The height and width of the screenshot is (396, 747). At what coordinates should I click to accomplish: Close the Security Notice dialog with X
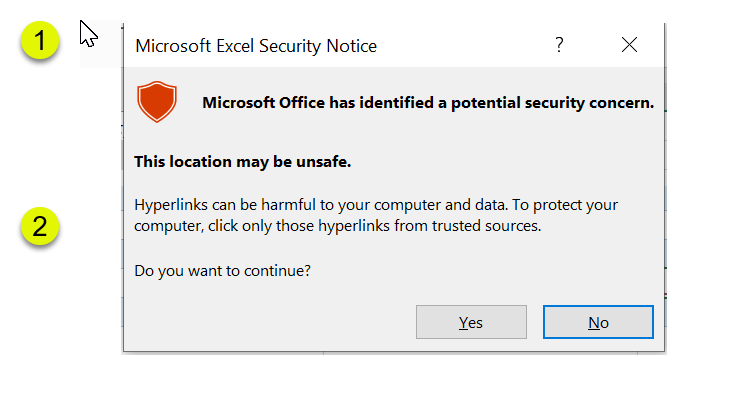click(x=629, y=45)
